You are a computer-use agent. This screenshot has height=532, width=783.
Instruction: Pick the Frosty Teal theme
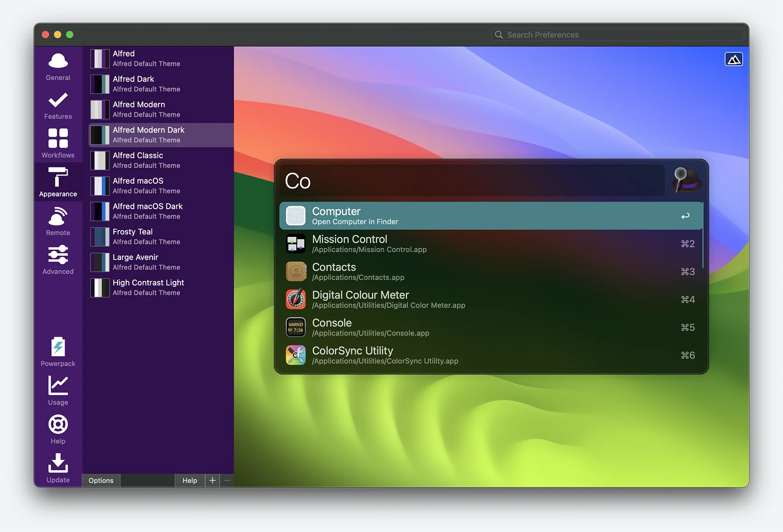161,237
